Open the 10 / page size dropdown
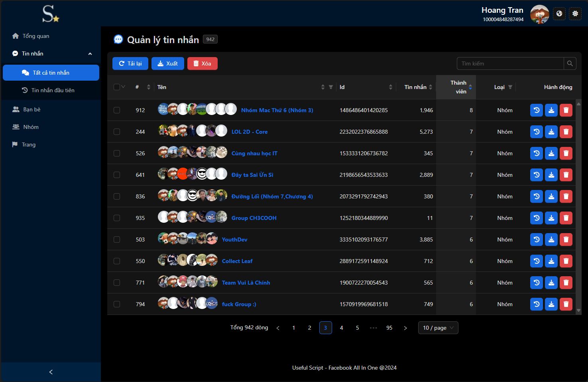The height and width of the screenshot is (382, 588). 438,328
